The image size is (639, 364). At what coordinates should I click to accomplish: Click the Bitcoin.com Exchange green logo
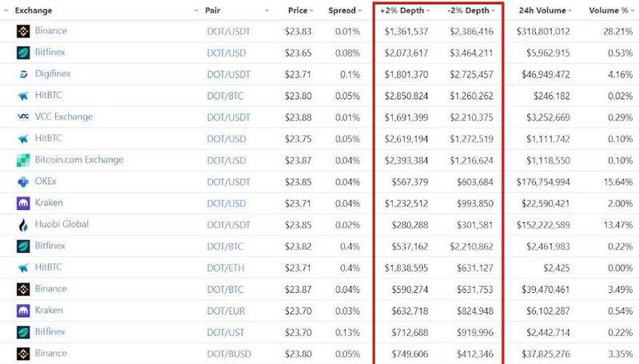point(23,160)
